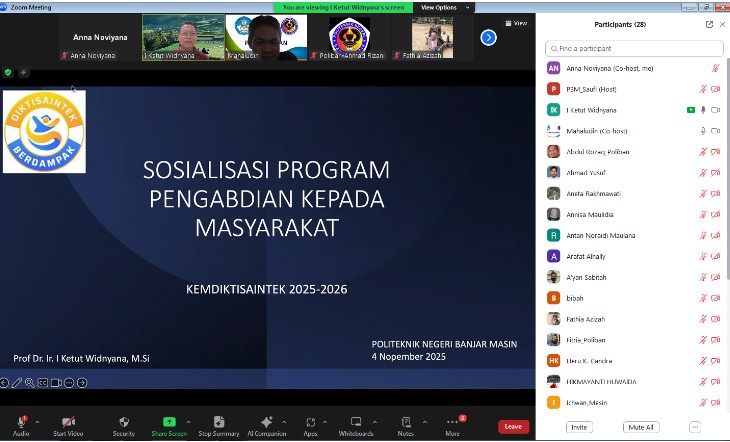730x442 pixels.
Task: Click the Start Video camera icon
Action: point(68,422)
